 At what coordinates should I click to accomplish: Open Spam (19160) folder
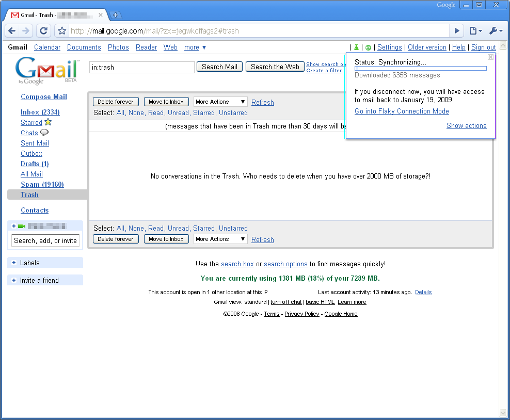42,184
